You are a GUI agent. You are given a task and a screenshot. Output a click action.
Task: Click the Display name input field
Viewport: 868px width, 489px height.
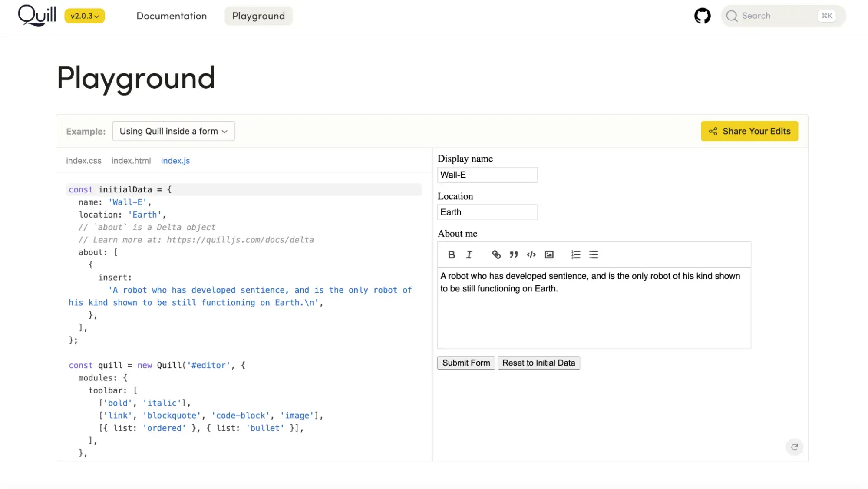(x=487, y=175)
